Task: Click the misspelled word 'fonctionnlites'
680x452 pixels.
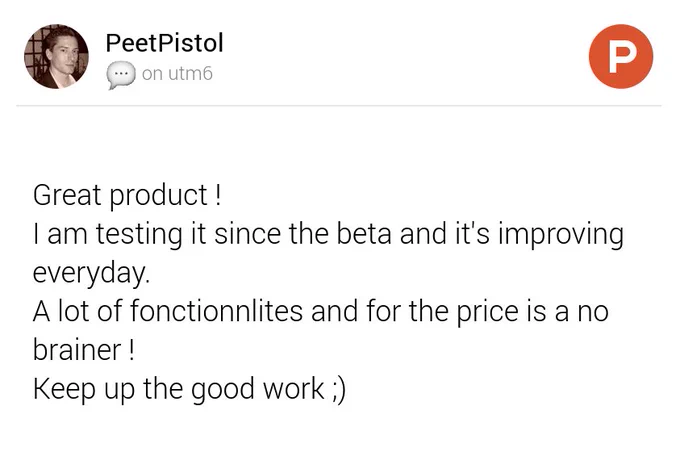Action: coord(216,311)
